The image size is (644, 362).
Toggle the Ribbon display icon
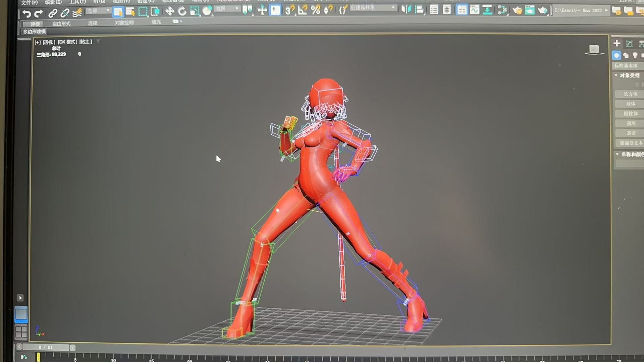pos(462,10)
